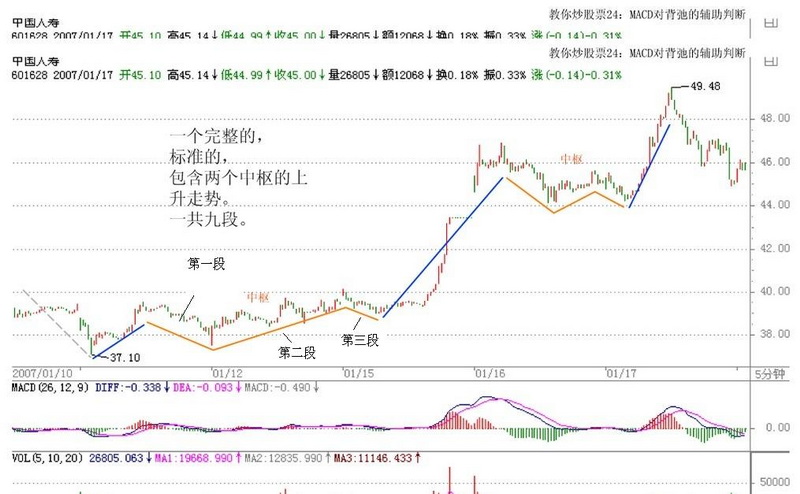Click the MA1 value in VOL header
This screenshot has height=494, width=800.
click(x=184, y=456)
